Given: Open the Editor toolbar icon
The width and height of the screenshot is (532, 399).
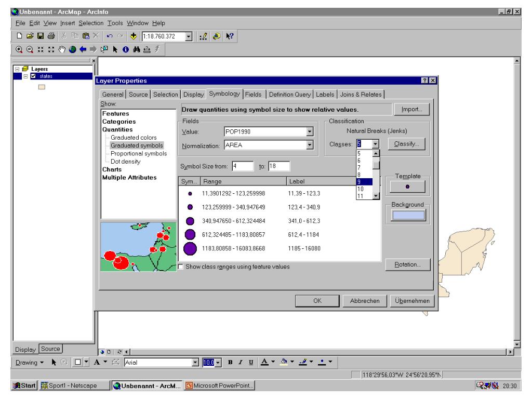Looking at the screenshot, I should click(203, 36).
